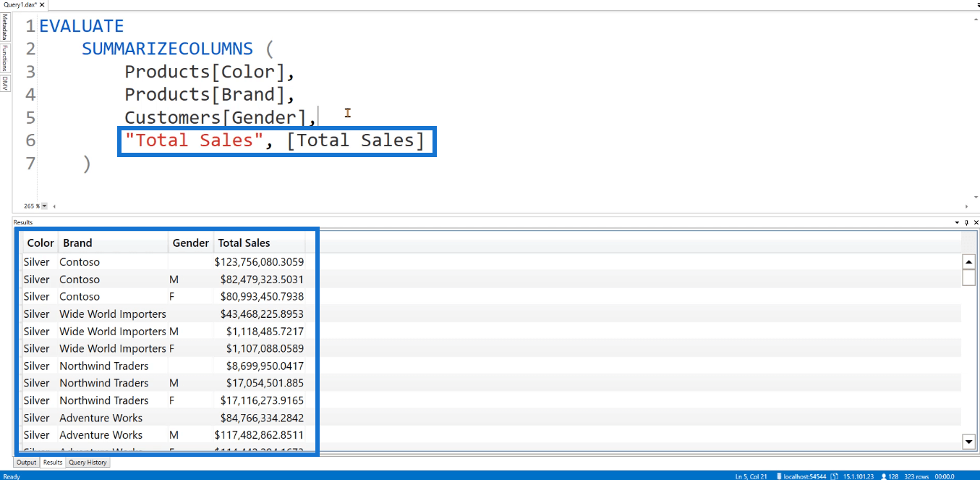The width and height of the screenshot is (980, 480).
Task: Click the editor scroll down arrow
Action: click(974, 197)
